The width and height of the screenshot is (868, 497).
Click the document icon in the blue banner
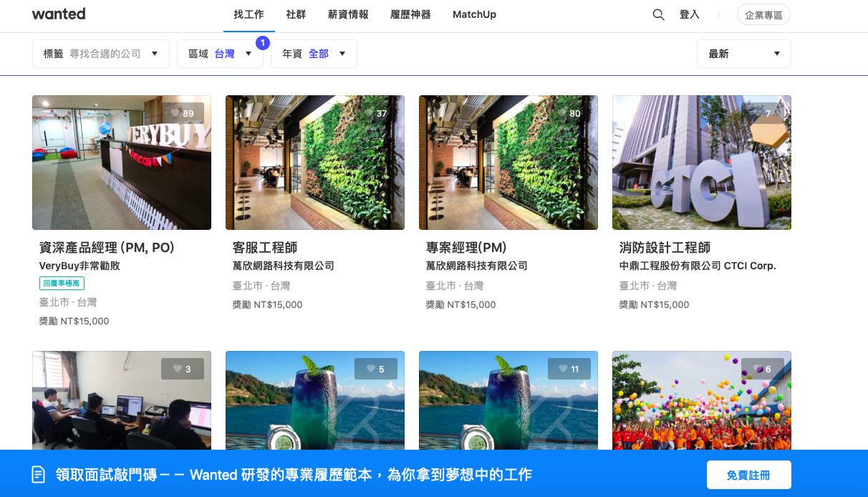coord(39,474)
